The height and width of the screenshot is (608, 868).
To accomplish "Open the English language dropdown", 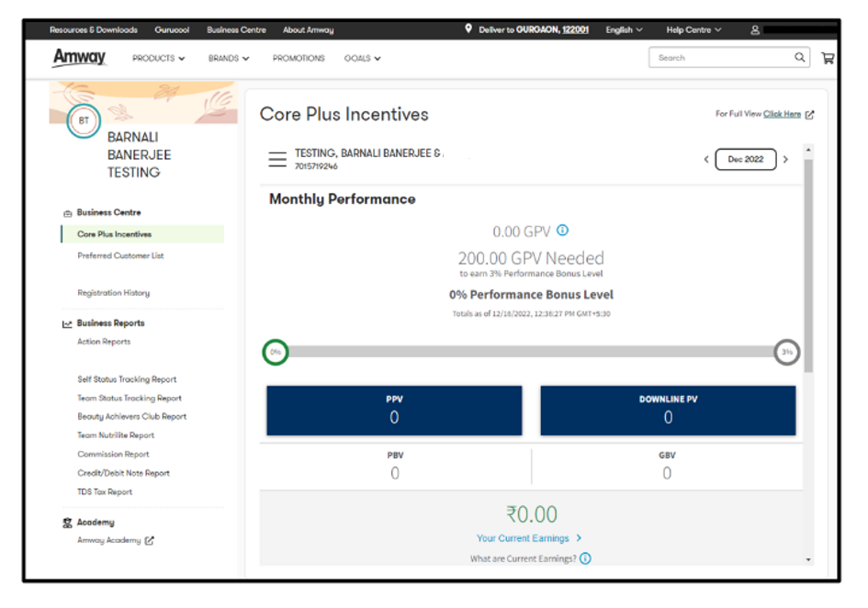I will tap(623, 28).
